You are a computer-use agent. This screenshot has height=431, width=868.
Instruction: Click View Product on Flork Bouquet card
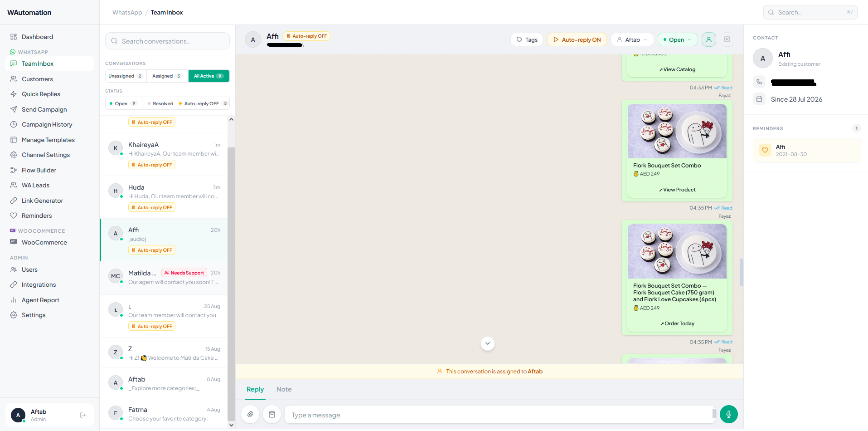[677, 190]
